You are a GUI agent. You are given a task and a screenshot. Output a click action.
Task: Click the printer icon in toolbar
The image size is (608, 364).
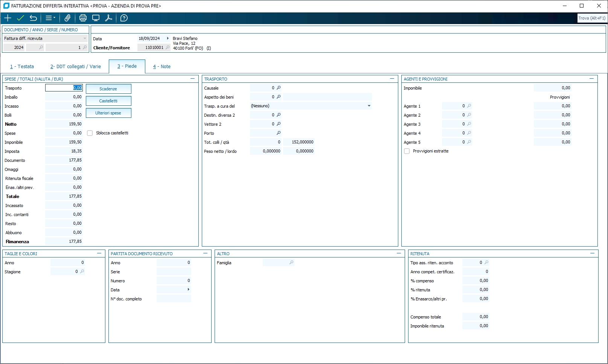(x=83, y=18)
